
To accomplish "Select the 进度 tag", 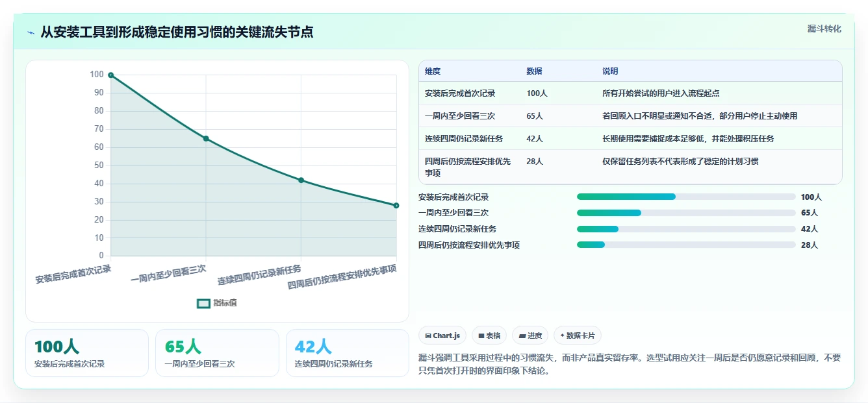I will [x=530, y=336].
